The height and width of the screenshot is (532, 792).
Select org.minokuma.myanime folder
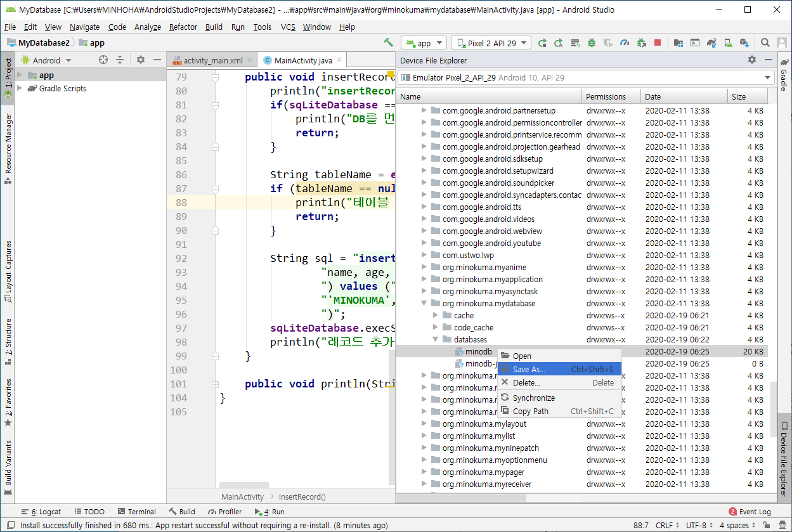[484, 267]
